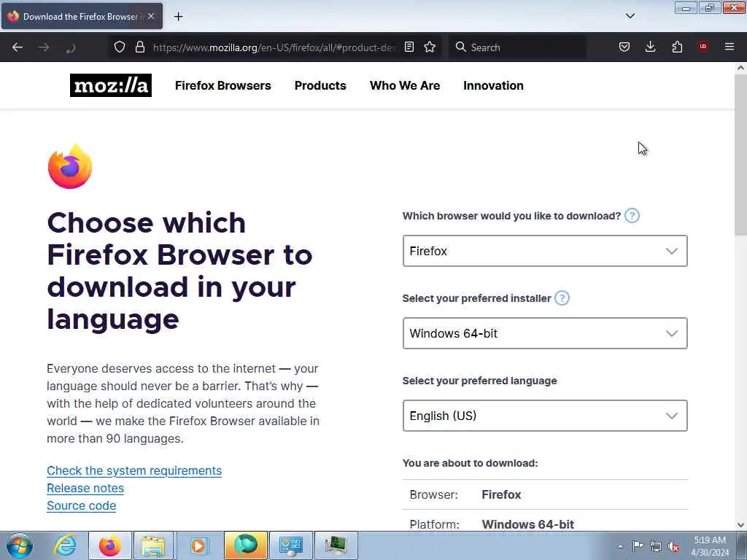
Task: Switch to Firefox in the taskbar
Action: 110,545
